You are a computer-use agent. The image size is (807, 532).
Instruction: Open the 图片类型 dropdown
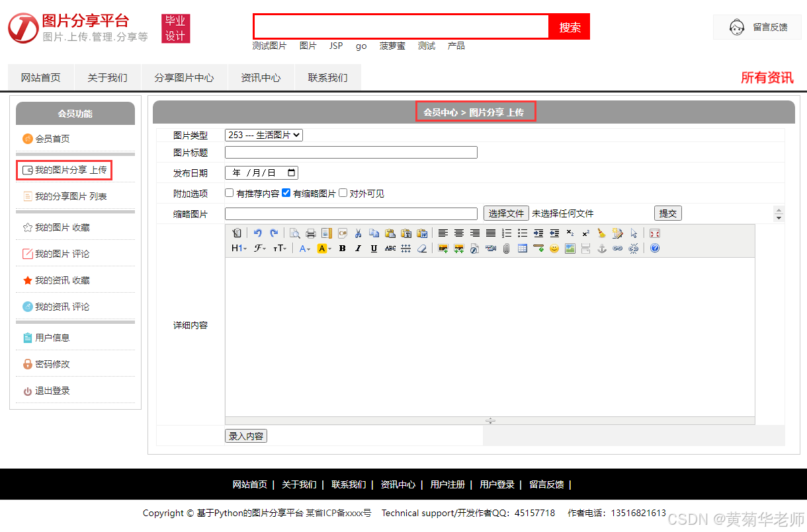tap(263, 135)
